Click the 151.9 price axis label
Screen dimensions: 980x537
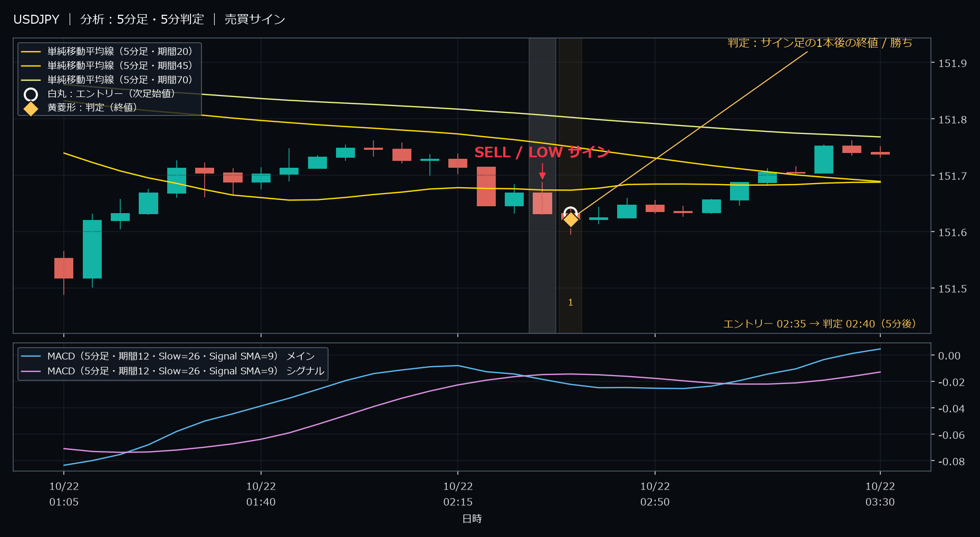pyautogui.click(x=953, y=63)
